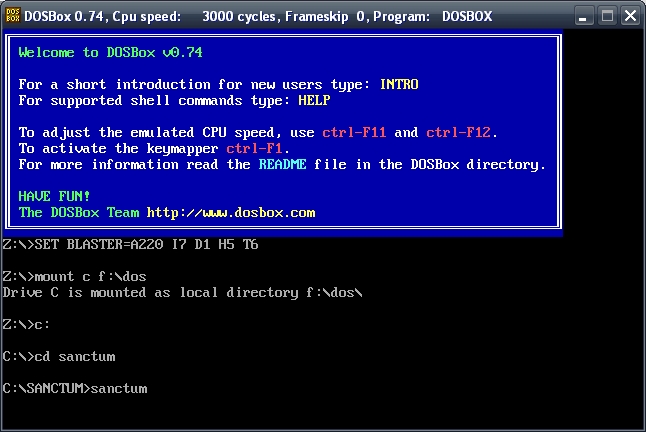The width and height of the screenshot is (646, 432).
Task: Click the C:\SANCTUM>sanctum prompt line
Action: (x=75, y=389)
